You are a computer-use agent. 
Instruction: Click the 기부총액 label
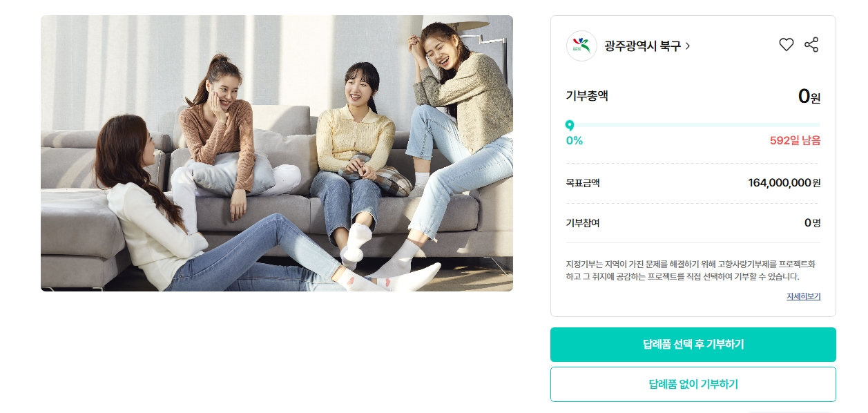point(587,95)
